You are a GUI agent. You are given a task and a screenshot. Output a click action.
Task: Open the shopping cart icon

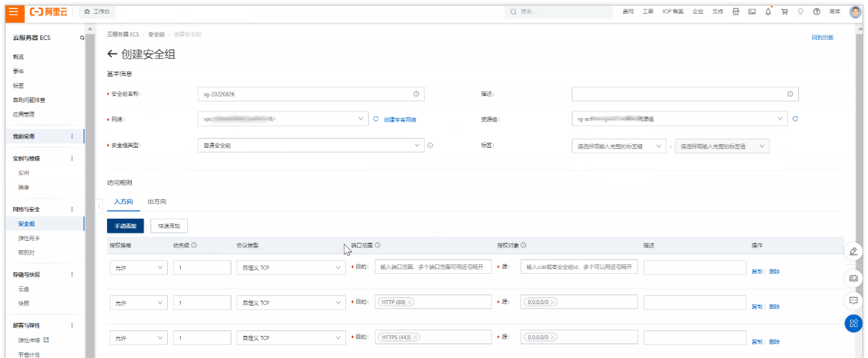click(785, 12)
